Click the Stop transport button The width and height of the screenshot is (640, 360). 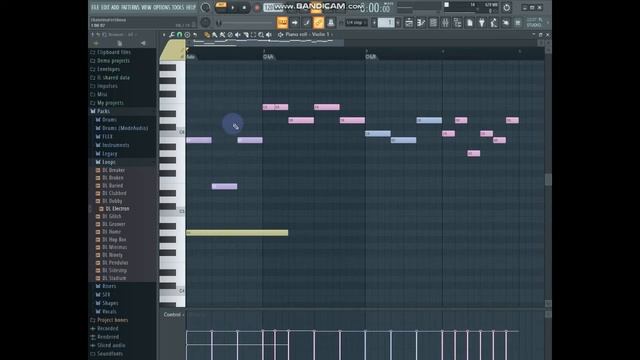[244, 7]
